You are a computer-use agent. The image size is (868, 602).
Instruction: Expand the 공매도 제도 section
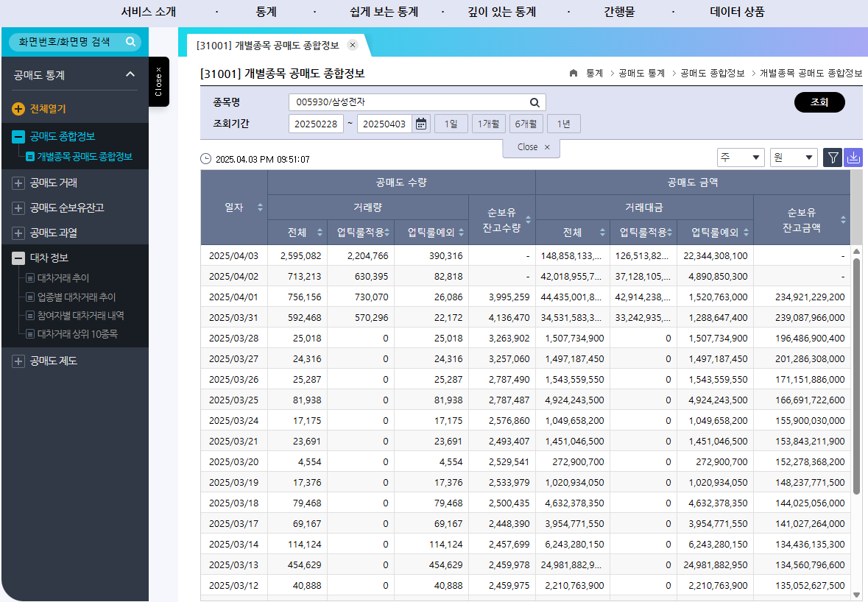tap(18, 361)
